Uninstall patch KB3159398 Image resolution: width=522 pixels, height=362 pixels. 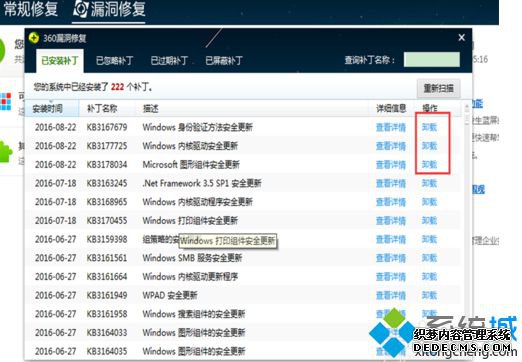(429, 239)
